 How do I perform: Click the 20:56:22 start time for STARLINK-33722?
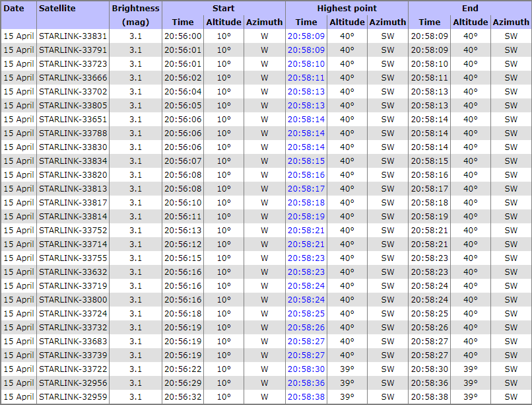pyautogui.click(x=183, y=369)
